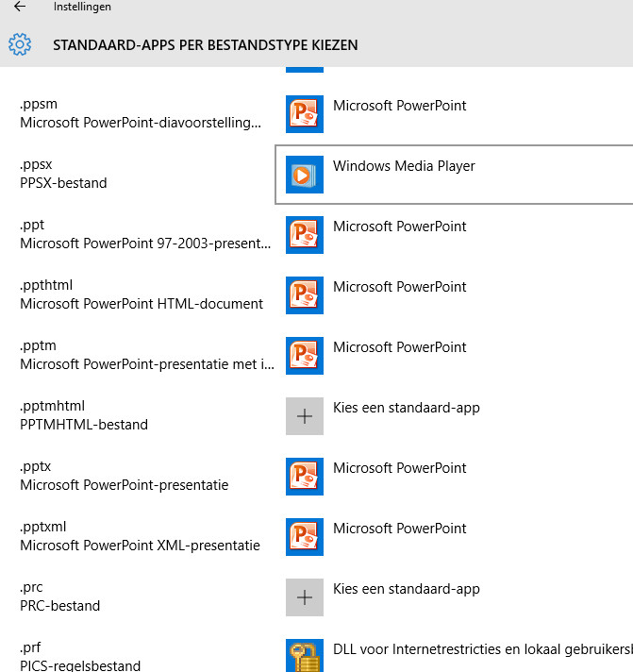This screenshot has width=633, height=672.
Task: Click 'Microsoft PowerPoint-presentatie met i...' text
Action: (147, 364)
